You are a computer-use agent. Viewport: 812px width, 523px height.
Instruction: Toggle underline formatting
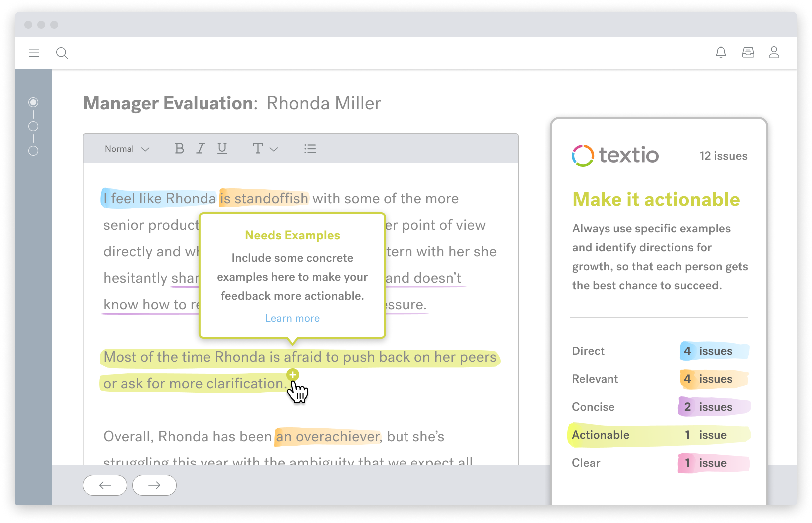[x=222, y=148]
